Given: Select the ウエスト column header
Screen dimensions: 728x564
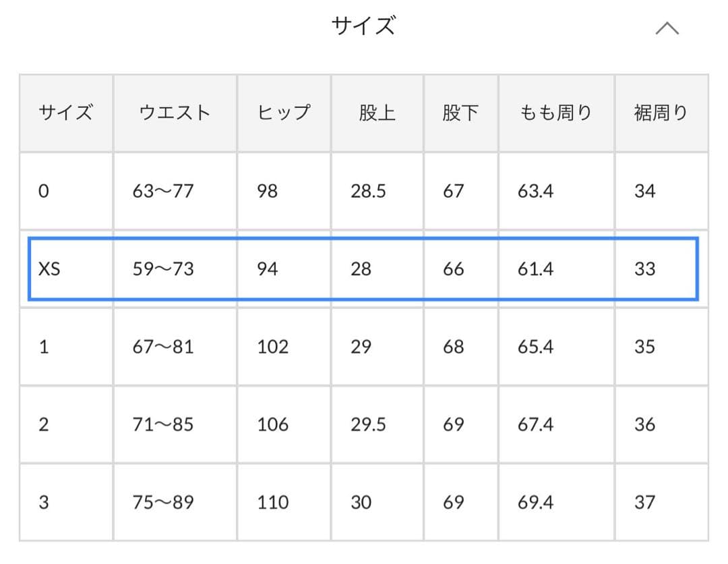Looking at the screenshot, I should point(175,112).
